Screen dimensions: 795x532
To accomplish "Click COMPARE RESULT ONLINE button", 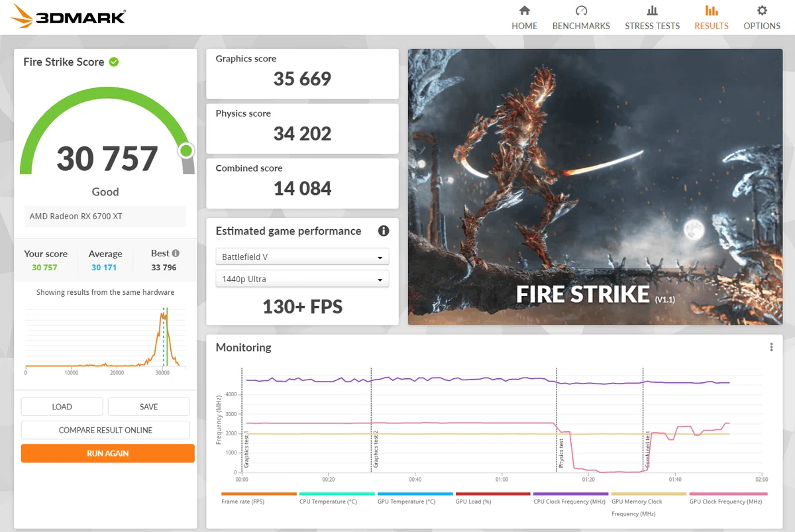I will pyautogui.click(x=106, y=430).
